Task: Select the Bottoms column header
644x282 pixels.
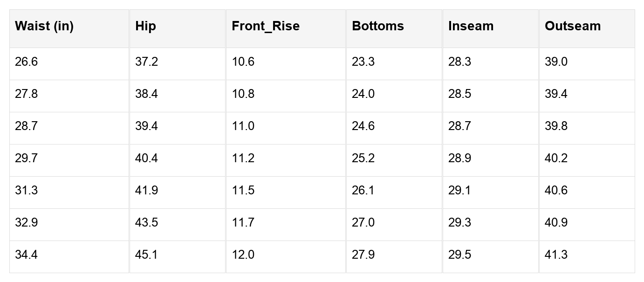Action: (378, 26)
